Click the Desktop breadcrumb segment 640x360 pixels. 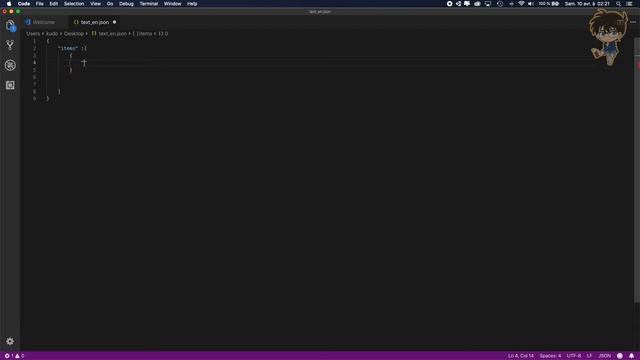[73, 33]
